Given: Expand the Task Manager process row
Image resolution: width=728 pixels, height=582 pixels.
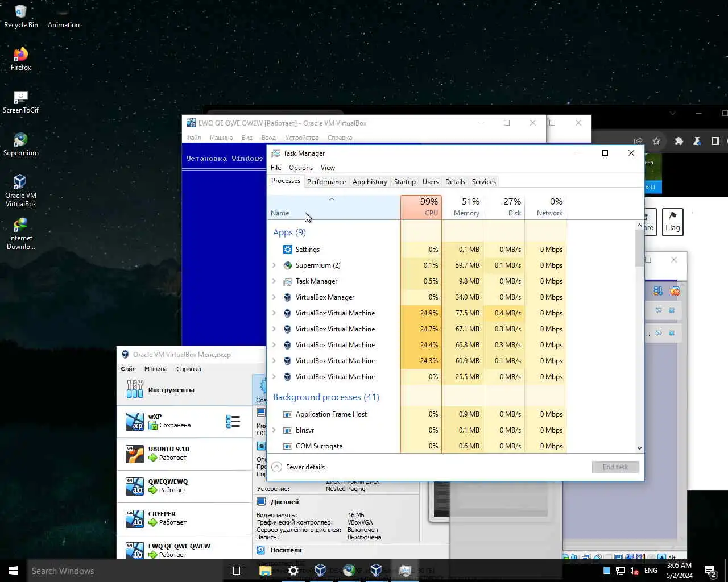Looking at the screenshot, I should [274, 281].
